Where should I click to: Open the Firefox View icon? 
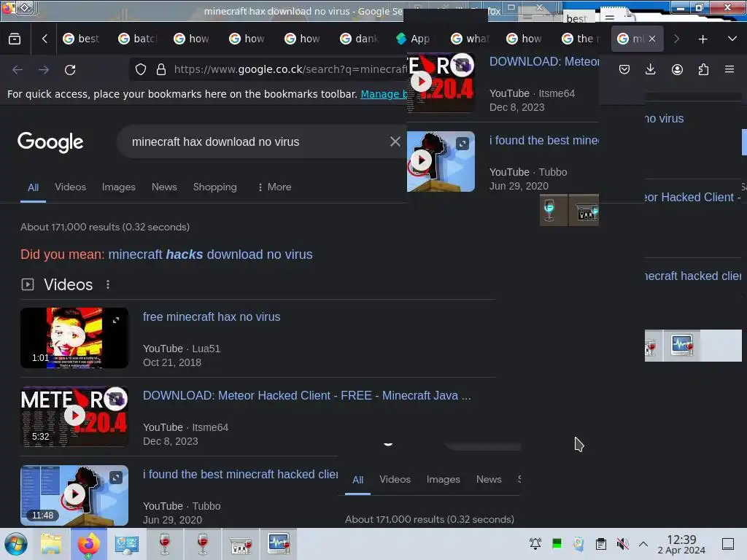[15, 39]
